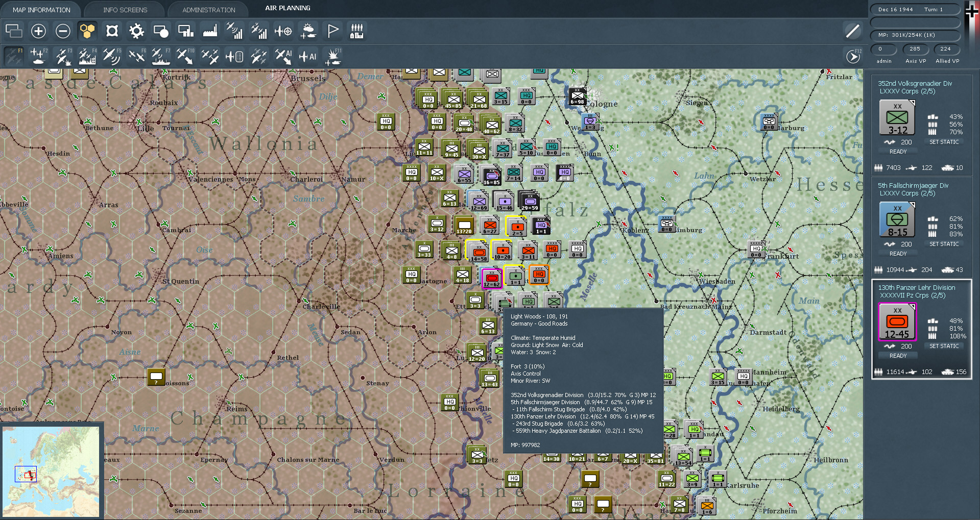Click the Dec 16 1944 turn display
Image resolution: width=980 pixels, height=520 pixels.
point(914,9)
